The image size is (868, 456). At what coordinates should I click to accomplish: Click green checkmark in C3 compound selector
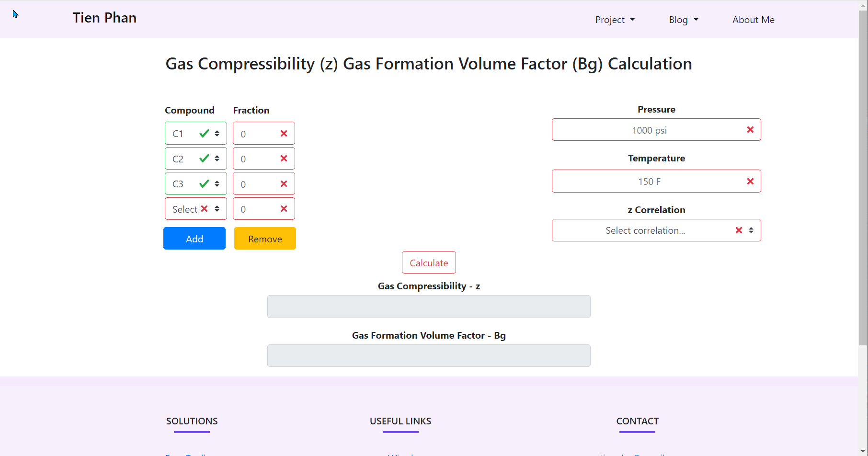tap(204, 183)
